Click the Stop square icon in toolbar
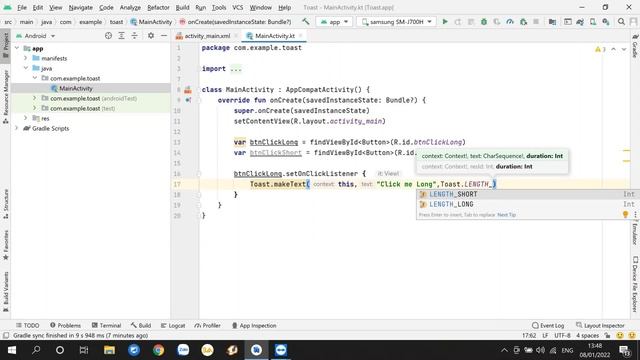This screenshot has height=360, width=640. pyautogui.click(x=536, y=22)
